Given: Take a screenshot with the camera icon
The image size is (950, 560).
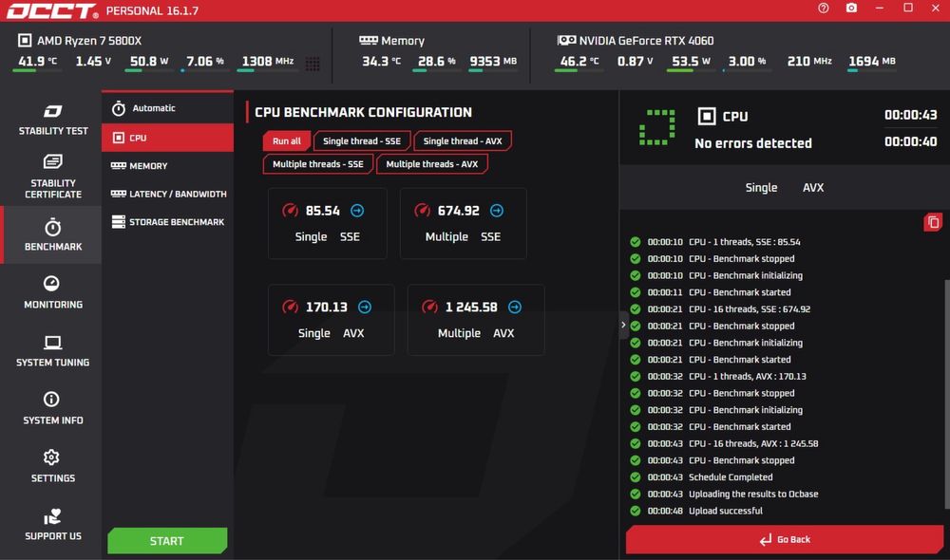Looking at the screenshot, I should click(x=851, y=8).
